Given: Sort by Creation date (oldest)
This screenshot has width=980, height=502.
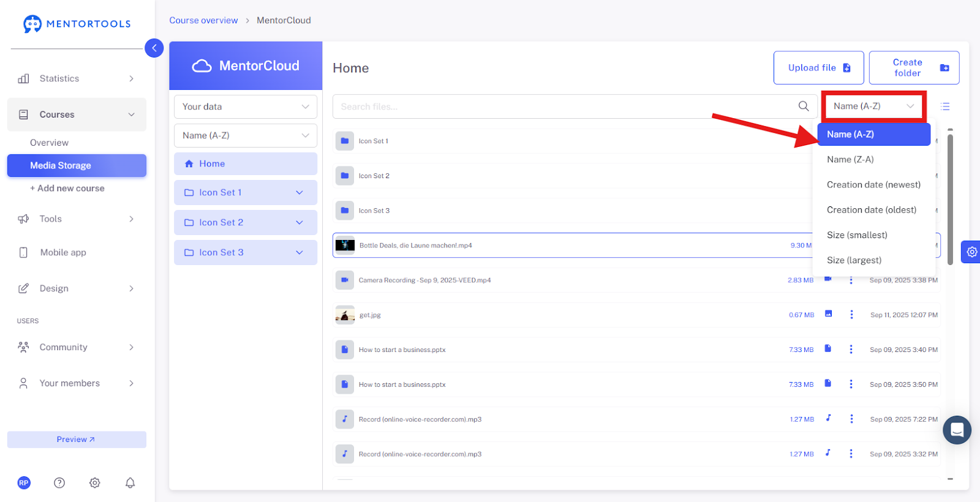Looking at the screenshot, I should (x=874, y=209).
